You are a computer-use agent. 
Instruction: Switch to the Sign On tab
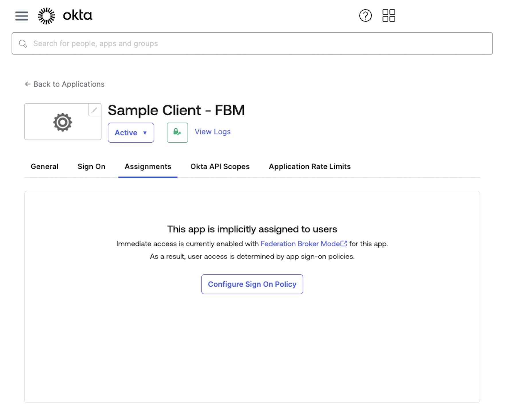[91, 166]
